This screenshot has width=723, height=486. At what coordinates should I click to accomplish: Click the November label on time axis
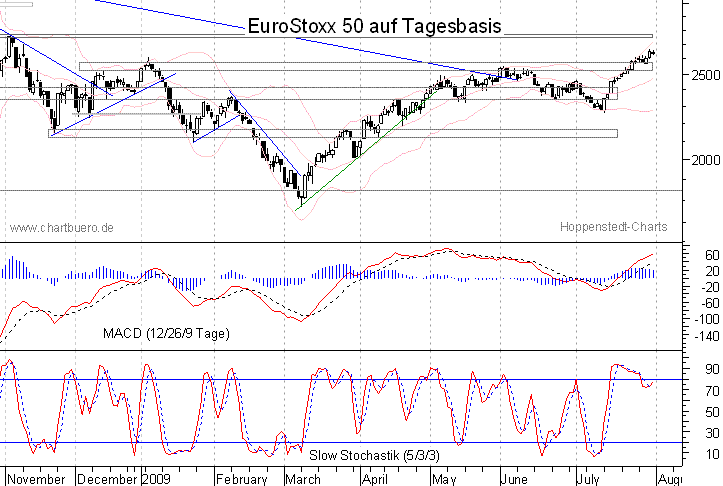tap(38, 478)
